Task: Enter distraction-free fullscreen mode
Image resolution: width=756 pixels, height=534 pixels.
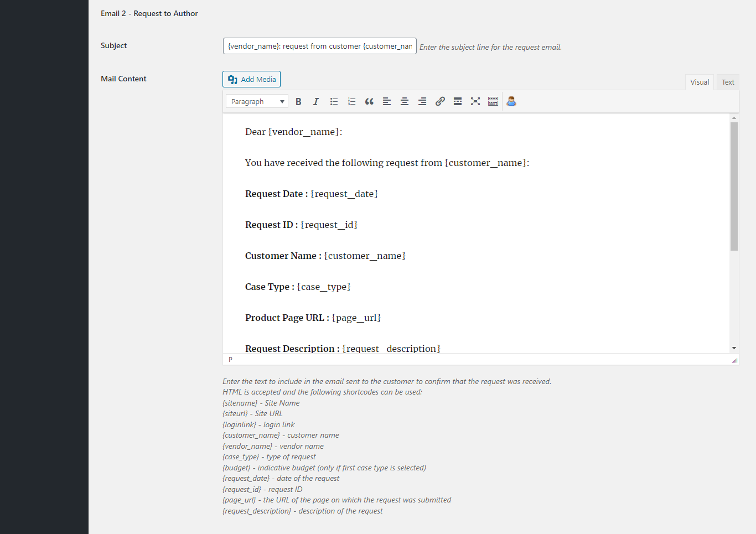Action: [x=475, y=102]
